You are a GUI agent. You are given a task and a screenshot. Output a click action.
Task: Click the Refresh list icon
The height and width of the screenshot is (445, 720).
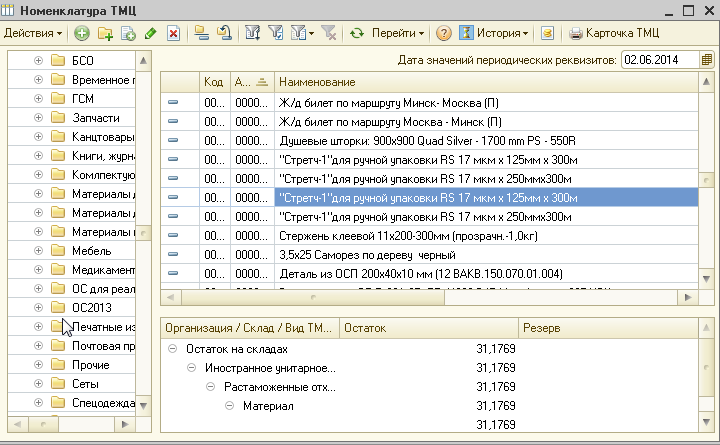(357, 33)
